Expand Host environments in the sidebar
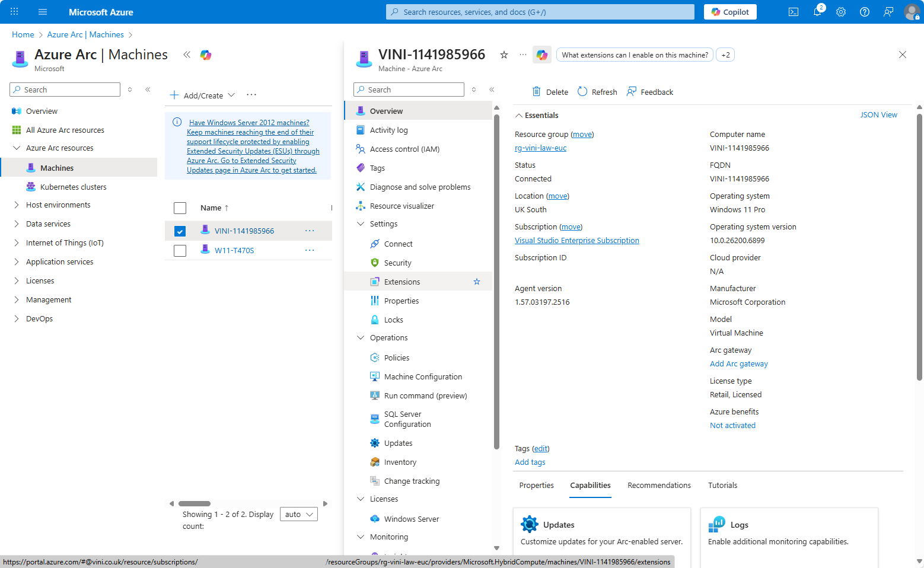Image resolution: width=924 pixels, height=568 pixels. point(17,205)
